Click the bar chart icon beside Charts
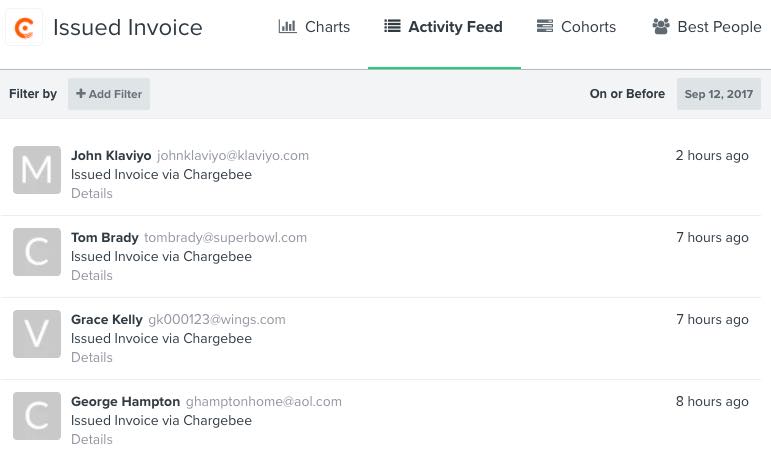The image size is (771, 459). click(x=287, y=27)
